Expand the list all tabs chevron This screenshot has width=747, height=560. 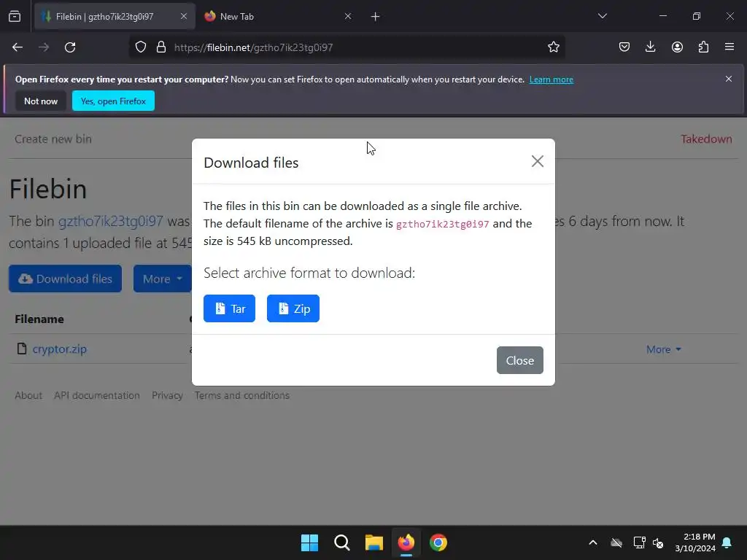(x=602, y=16)
